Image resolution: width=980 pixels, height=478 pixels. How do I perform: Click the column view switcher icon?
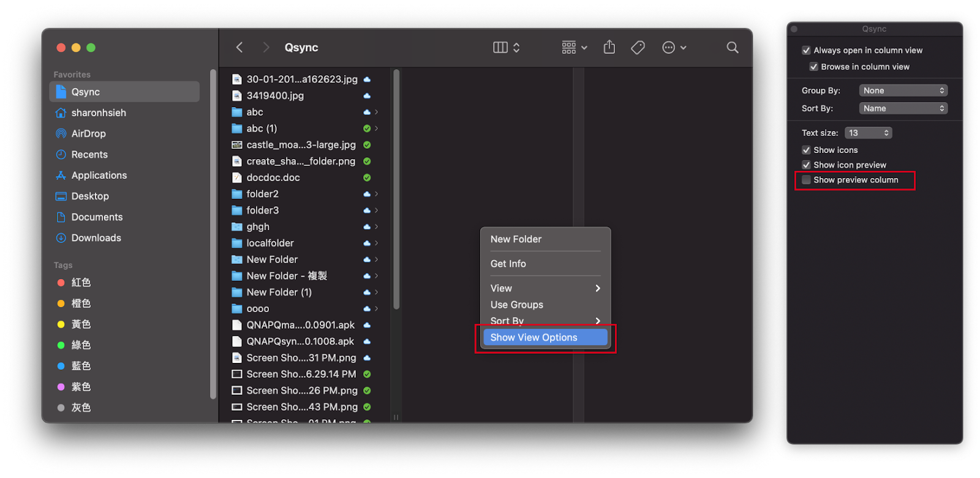click(506, 48)
